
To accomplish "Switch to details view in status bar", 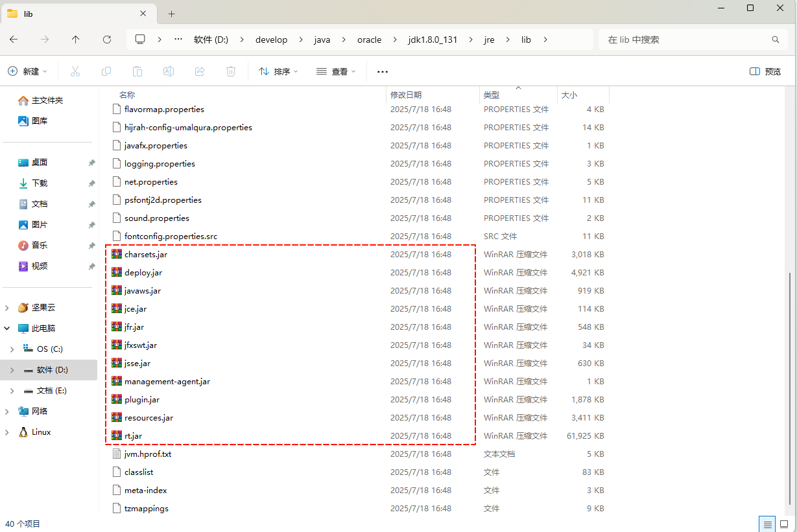I will click(768, 524).
